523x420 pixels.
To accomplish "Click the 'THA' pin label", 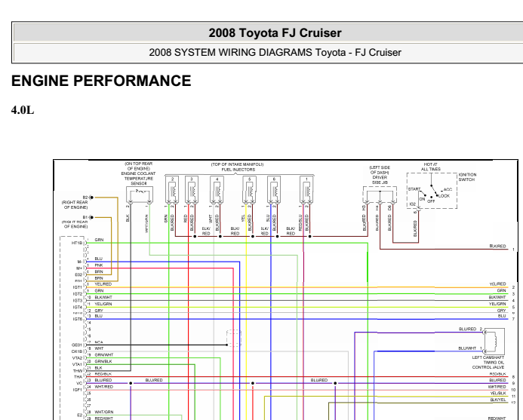I will click(x=78, y=377).
